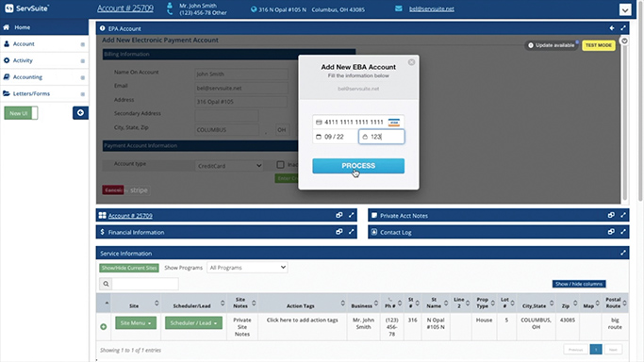Expand the Financial Information panel
The height and width of the screenshot is (362, 644).
coord(351,232)
